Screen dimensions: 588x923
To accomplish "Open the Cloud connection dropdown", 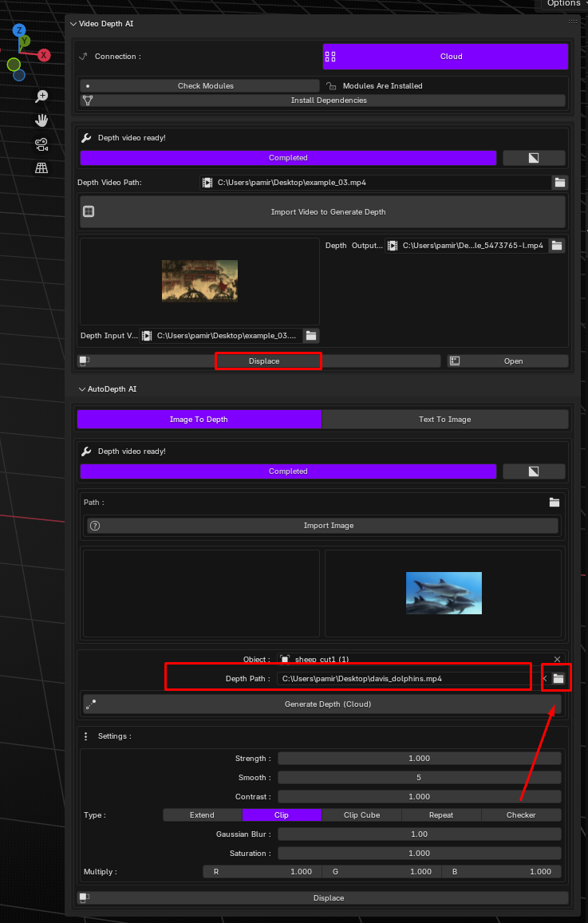I will tap(445, 57).
